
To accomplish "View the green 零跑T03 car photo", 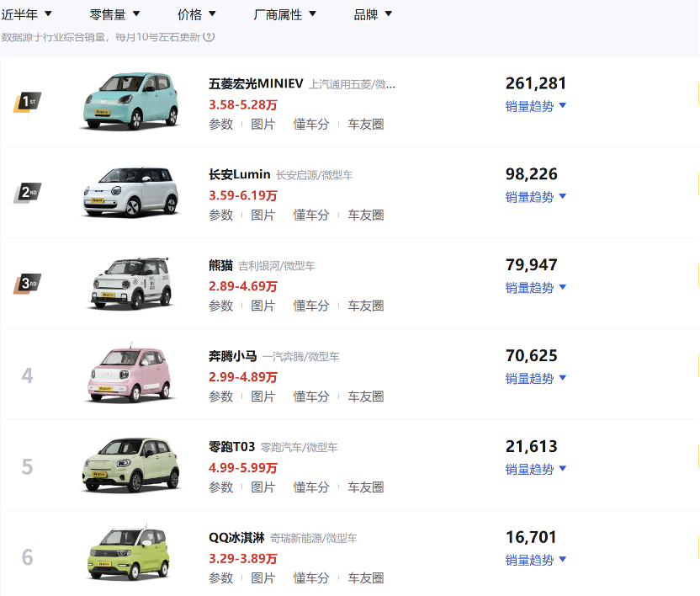I will tap(130, 464).
